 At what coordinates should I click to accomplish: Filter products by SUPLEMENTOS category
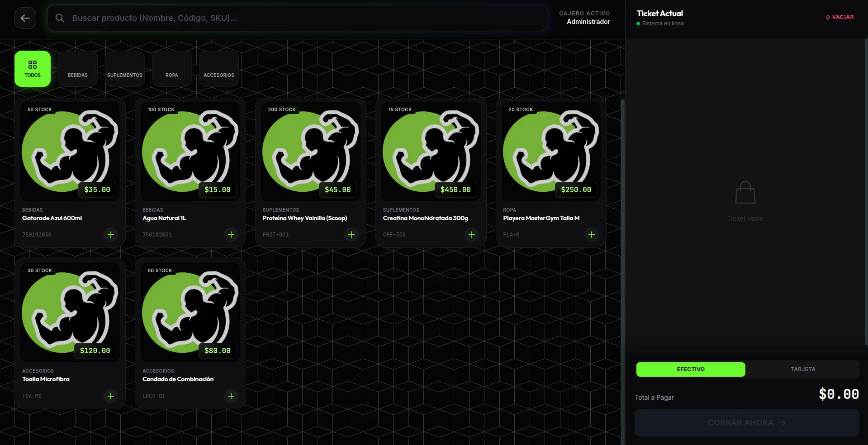[125, 69]
